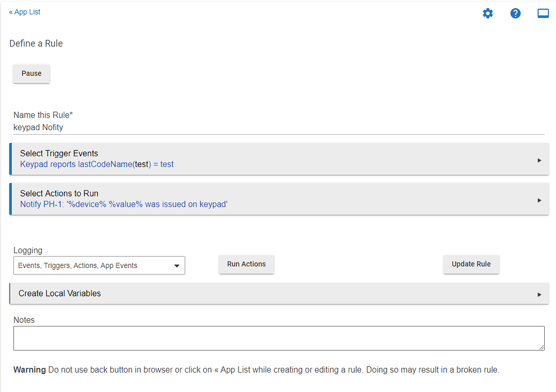Expand arrow on Select Actions to Run row
The image size is (556, 392).
(x=539, y=200)
